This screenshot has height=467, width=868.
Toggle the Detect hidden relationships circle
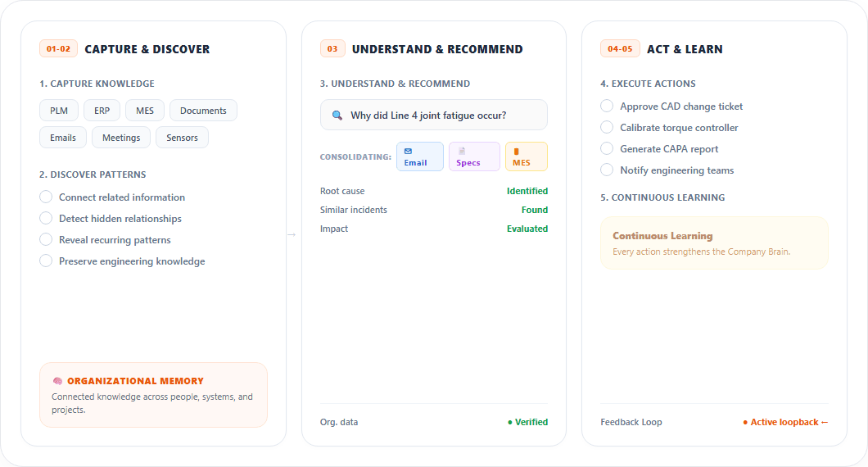(46, 218)
